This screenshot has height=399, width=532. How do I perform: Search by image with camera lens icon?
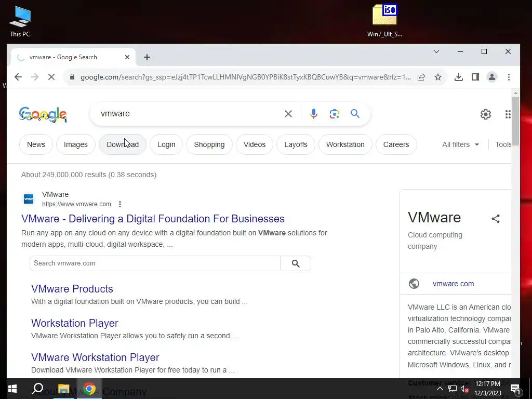click(x=334, y=114)
